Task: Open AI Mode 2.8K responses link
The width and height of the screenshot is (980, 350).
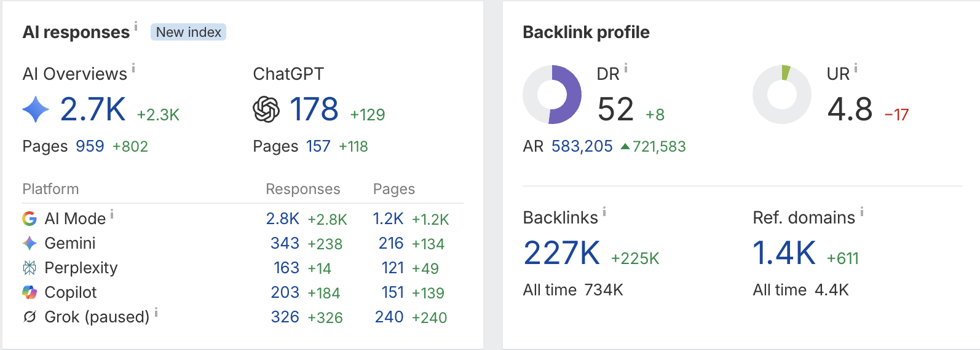Action: pos(283,219)
